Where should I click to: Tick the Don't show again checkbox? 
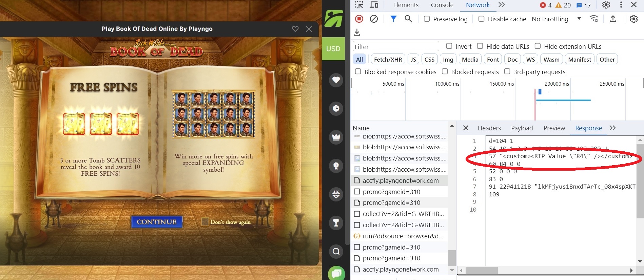point(205,222)
